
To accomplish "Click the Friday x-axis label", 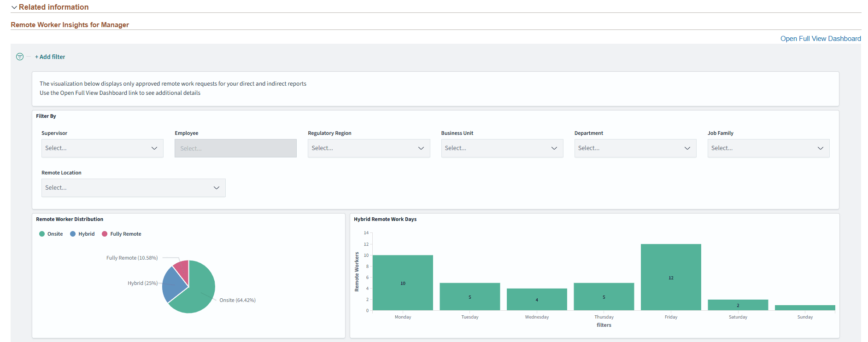I will tap(671, 317).
